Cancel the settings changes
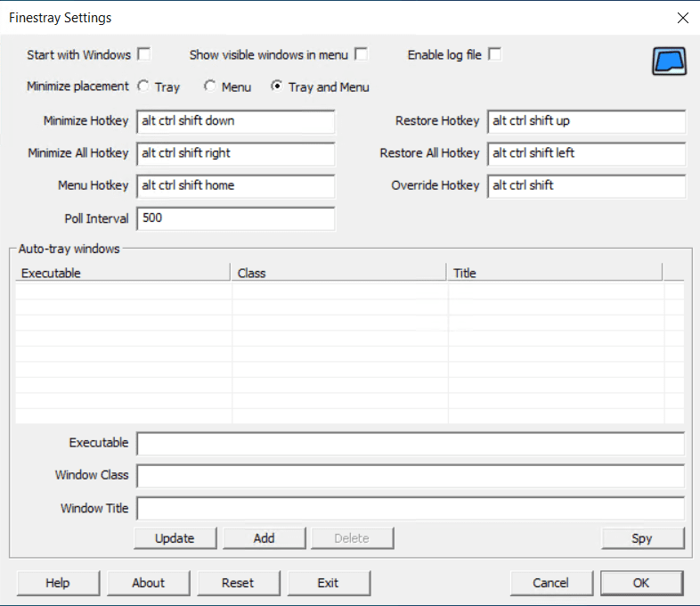 [x=551, y=583]
